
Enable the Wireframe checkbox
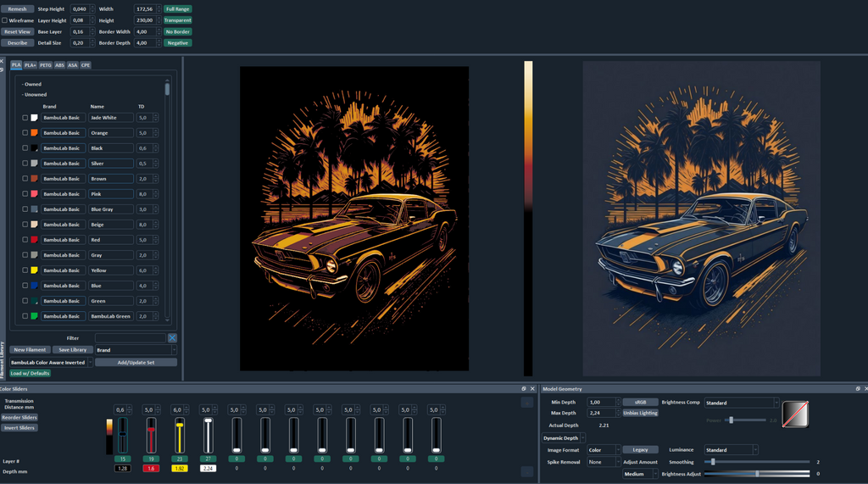point(4,20)
